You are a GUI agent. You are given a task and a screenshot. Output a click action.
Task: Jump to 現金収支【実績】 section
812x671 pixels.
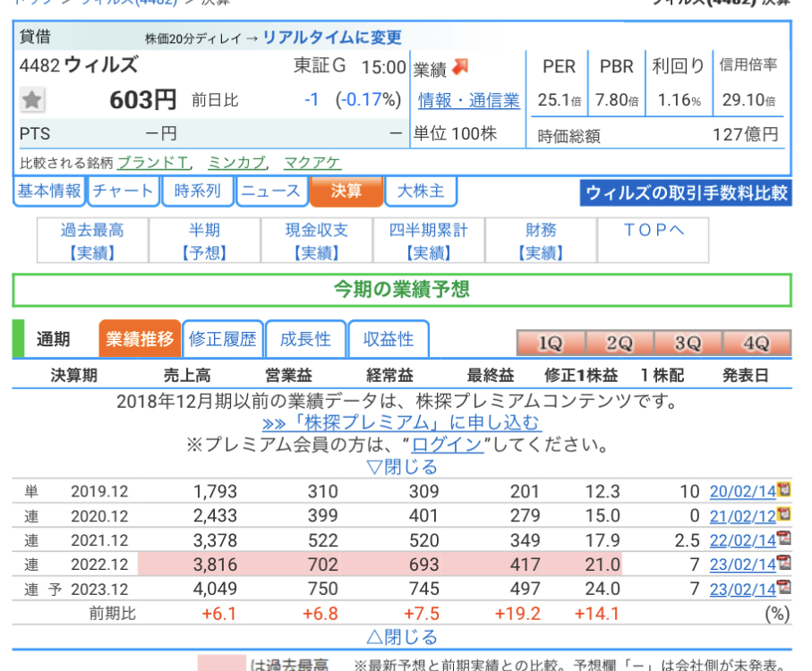pyautogui.click(x=317, y=241)
